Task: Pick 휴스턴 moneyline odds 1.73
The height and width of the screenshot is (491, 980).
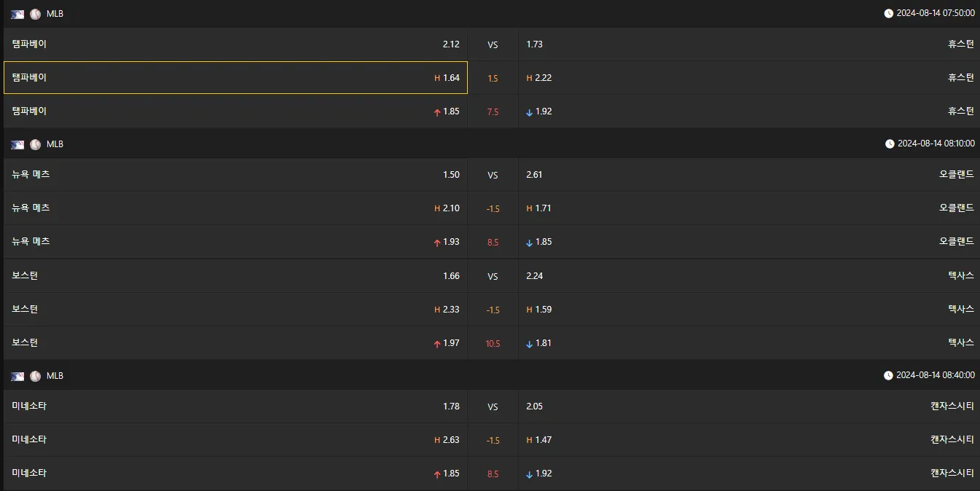Action: [748, 44]
